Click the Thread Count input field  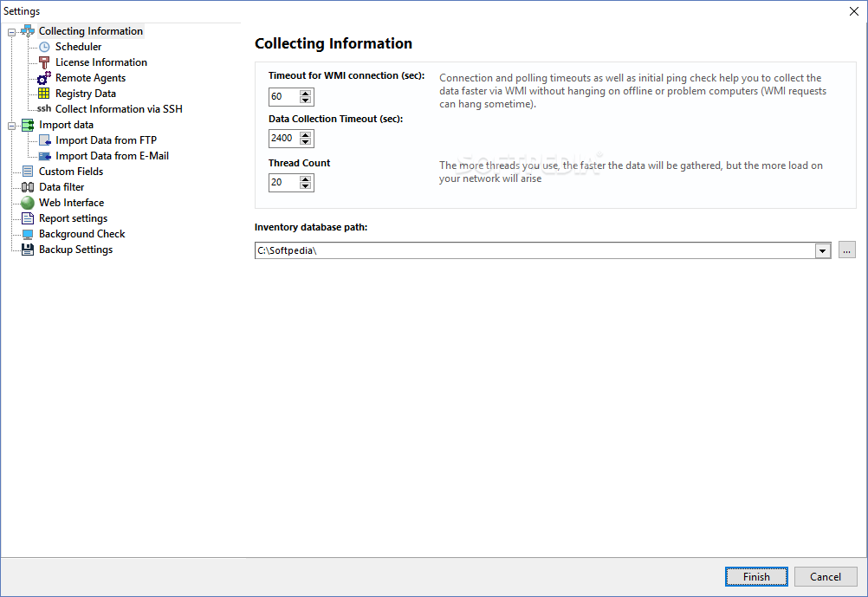[284, 183]
